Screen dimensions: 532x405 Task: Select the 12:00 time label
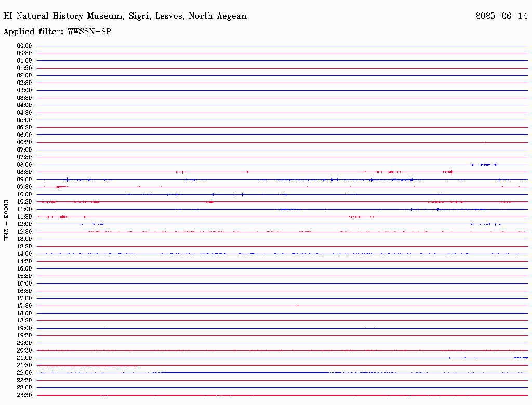(x=24, y=224)
